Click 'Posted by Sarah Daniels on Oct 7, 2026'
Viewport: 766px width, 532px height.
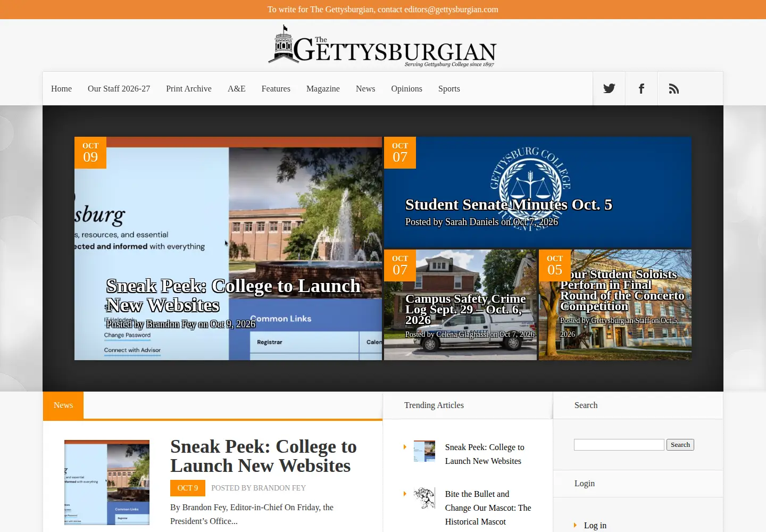point(481,222)
